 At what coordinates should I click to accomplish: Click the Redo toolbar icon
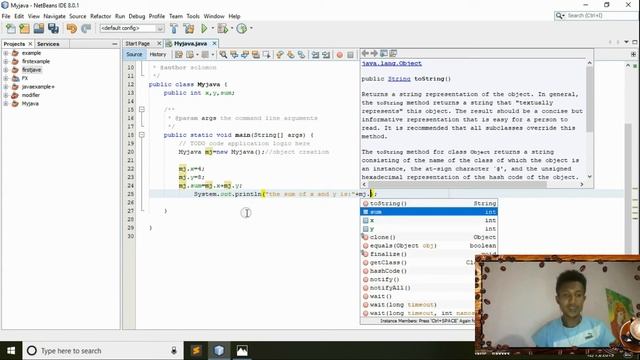tap(86, 28)
